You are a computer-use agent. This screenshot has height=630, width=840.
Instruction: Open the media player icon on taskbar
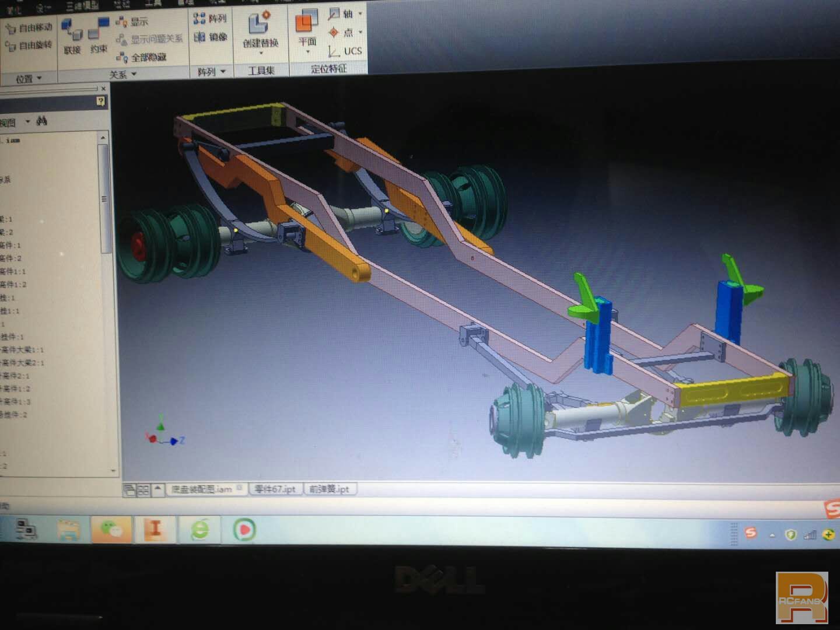tap(244, 530)
